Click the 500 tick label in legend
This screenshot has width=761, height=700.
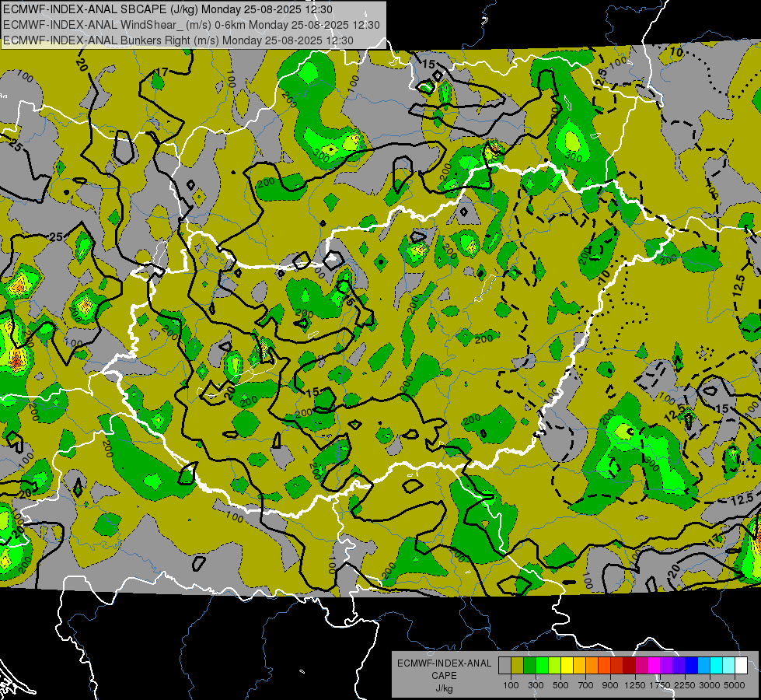tap(560, 685)
